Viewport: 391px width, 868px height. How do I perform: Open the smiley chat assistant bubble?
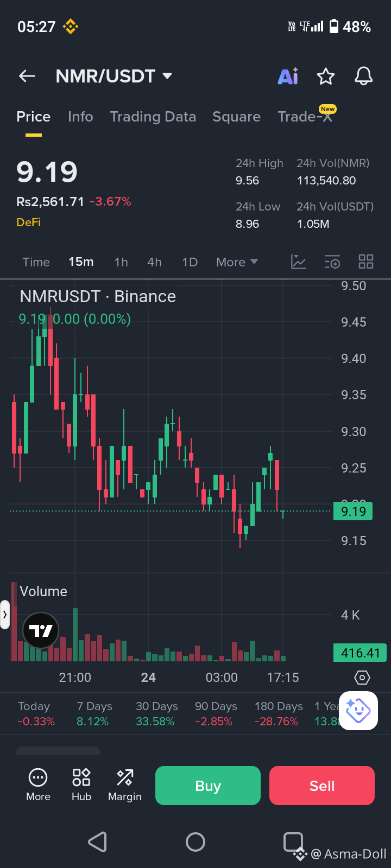click(358, 711)
